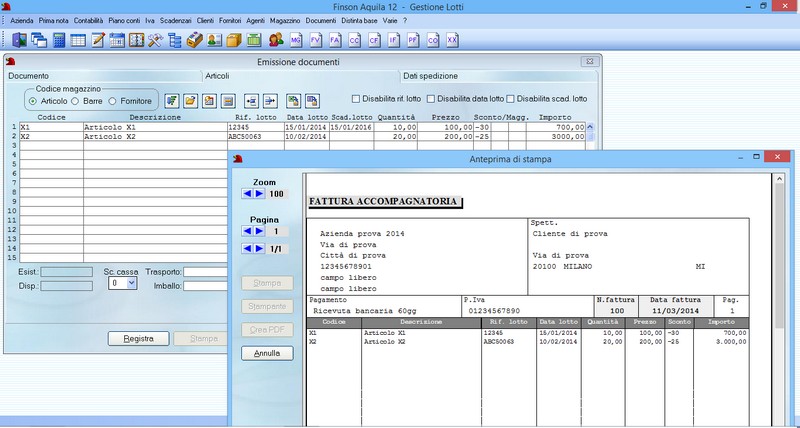Click the 1/1 left arrow in preview
This screenshot has height=428, width=800.
click(247, 248)
